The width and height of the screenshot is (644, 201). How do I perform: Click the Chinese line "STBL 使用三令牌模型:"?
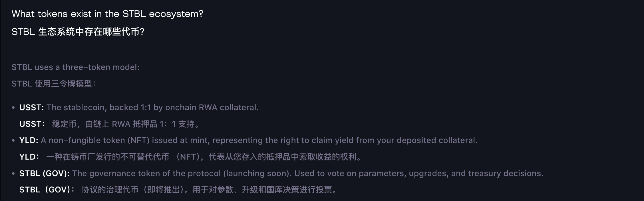pos(53,84)
